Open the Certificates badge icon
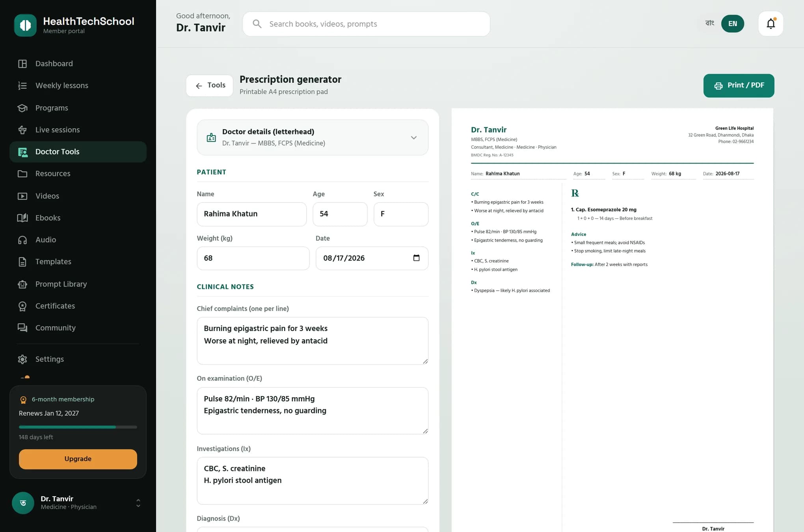Viewport: 804px width, 532px height. (22, 306)
